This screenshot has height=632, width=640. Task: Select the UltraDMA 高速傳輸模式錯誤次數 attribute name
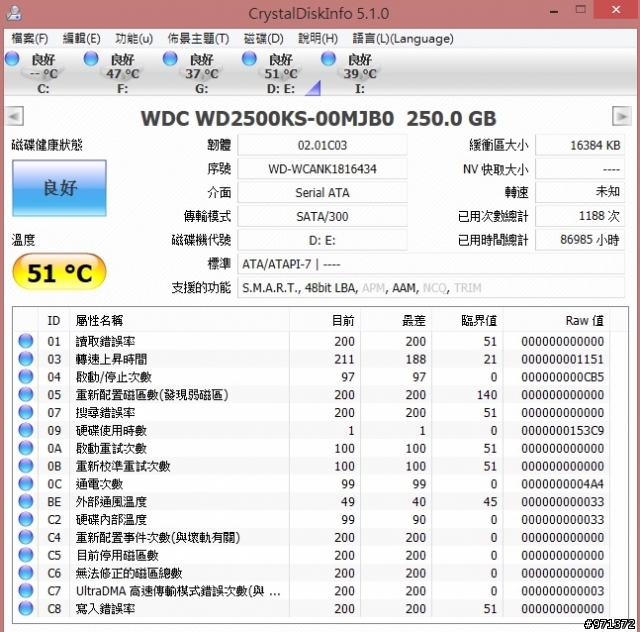[x=178, y=591]
